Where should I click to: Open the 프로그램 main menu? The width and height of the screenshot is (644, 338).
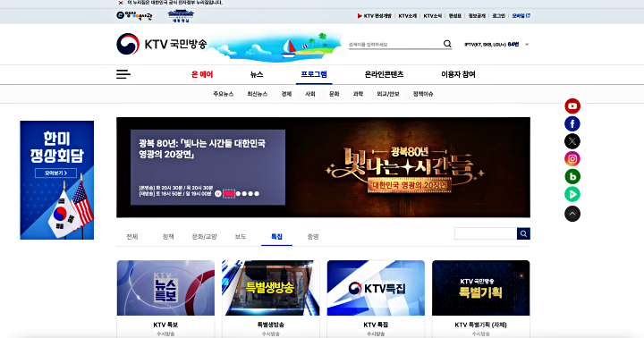point(314,74)
